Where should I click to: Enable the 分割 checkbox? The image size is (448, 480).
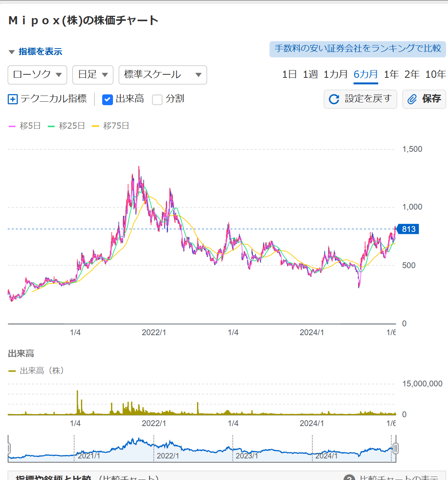click(x=157, y=100)
